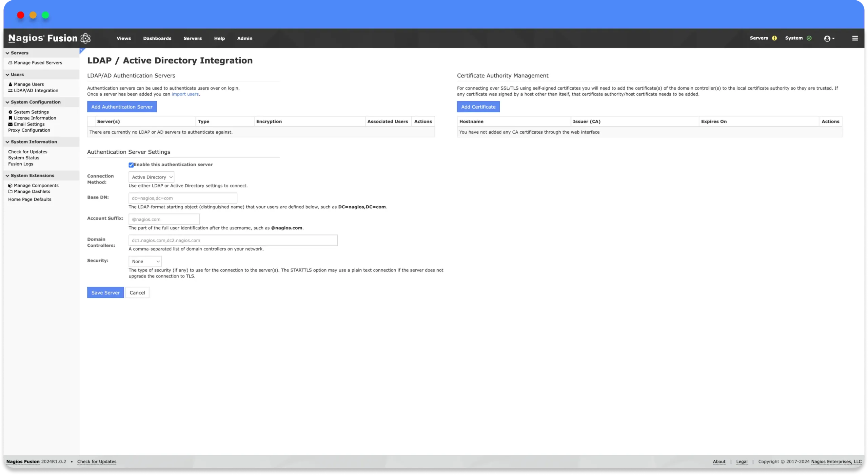868x475 pixels.
Task: Toggle Enable this authentication server checkbox
Action: (x=131, y=164)
